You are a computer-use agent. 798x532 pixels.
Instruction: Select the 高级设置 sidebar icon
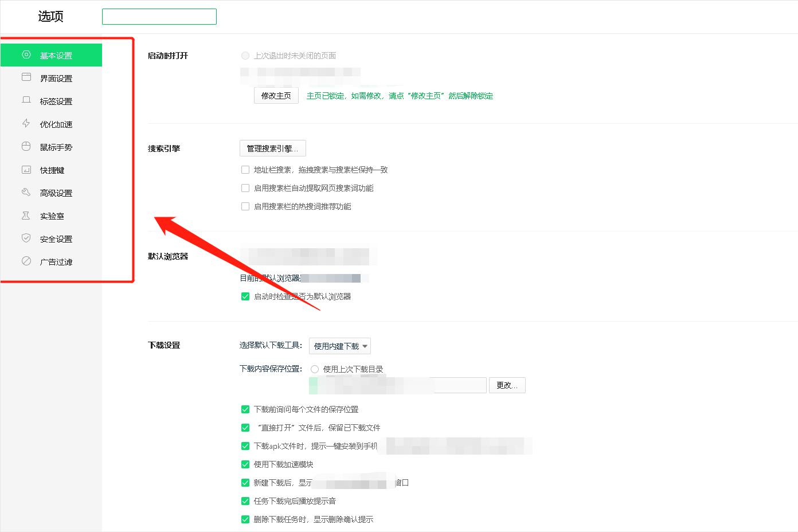point(26,192)
